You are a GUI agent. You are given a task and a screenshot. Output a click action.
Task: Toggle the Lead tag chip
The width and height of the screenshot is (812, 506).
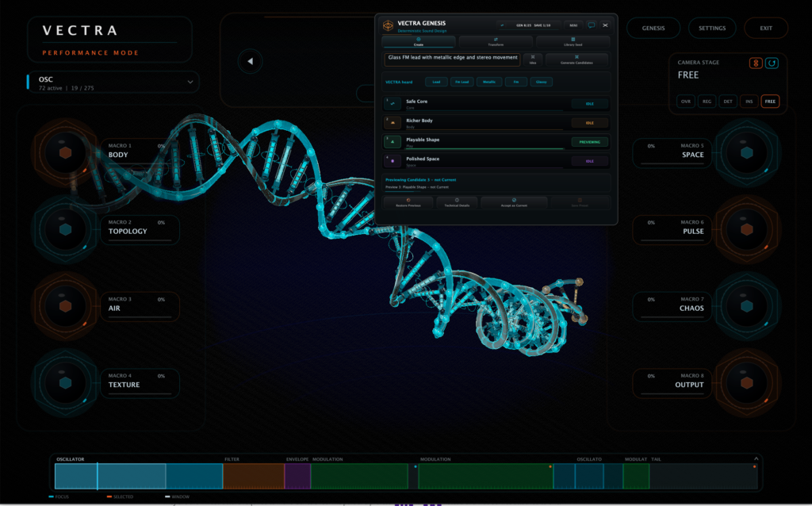(436, 82)
